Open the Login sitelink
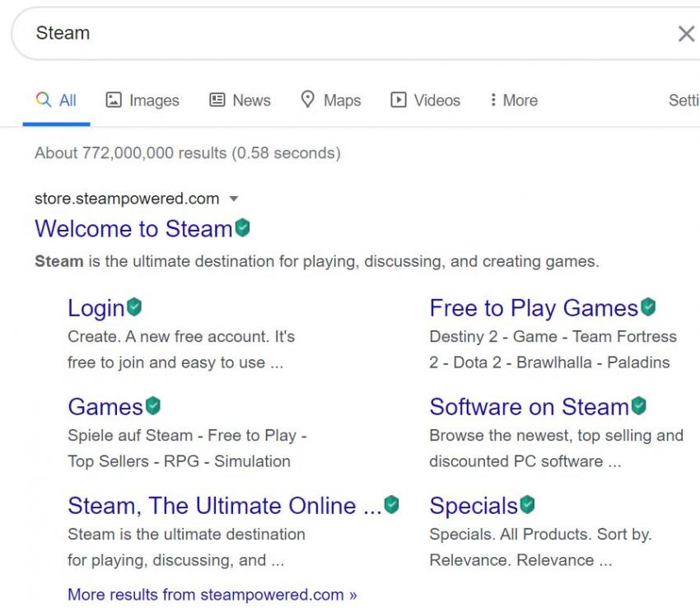700x608 pixels. click(x=96, y=308)
